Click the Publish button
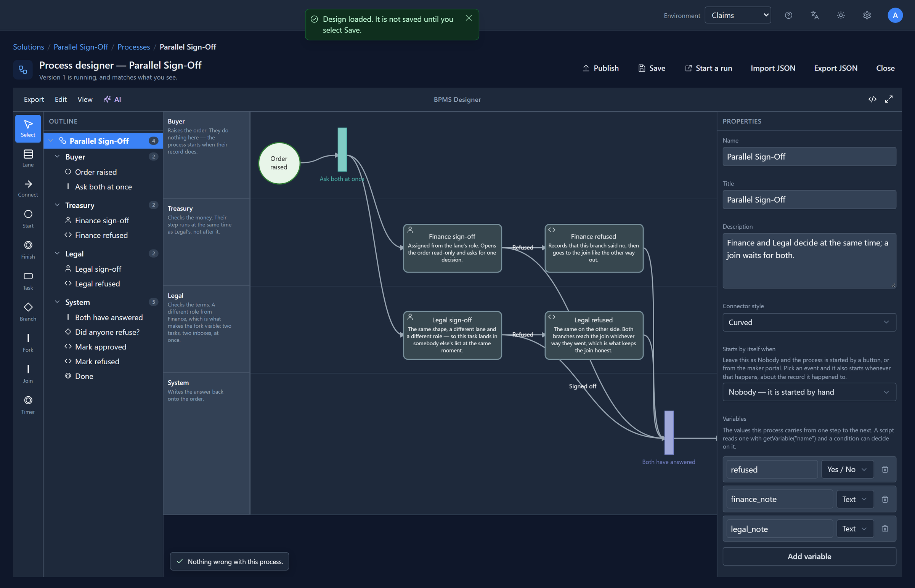Viewport: 915px width, 588px height. click(600, 68)
